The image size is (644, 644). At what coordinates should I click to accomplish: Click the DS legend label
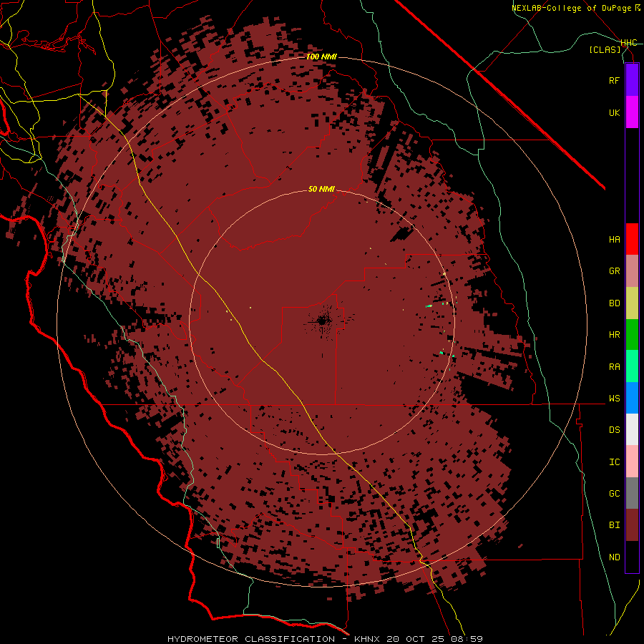(614, 430)
